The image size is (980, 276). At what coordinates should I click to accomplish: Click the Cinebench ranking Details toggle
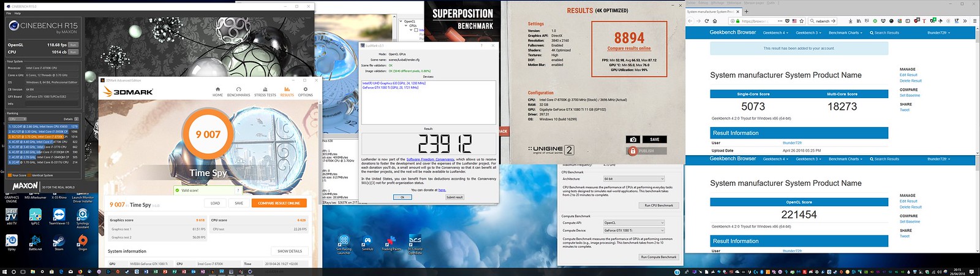tap(76, 119)
